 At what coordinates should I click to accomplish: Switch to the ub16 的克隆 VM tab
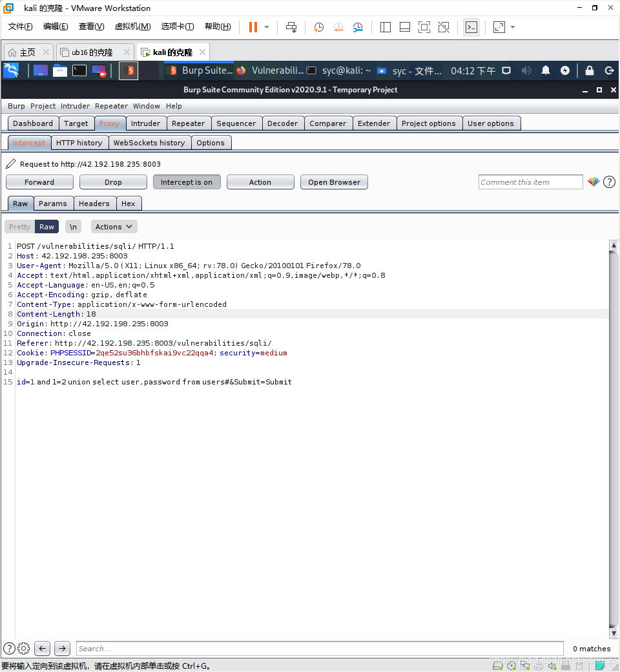94,52
